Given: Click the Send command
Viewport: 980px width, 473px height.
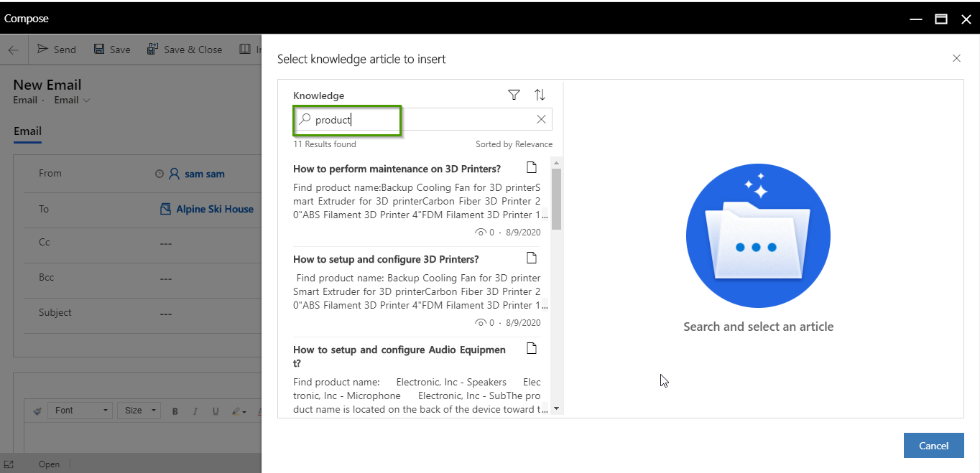Looking at the screenshot, I should pos(57,50).
